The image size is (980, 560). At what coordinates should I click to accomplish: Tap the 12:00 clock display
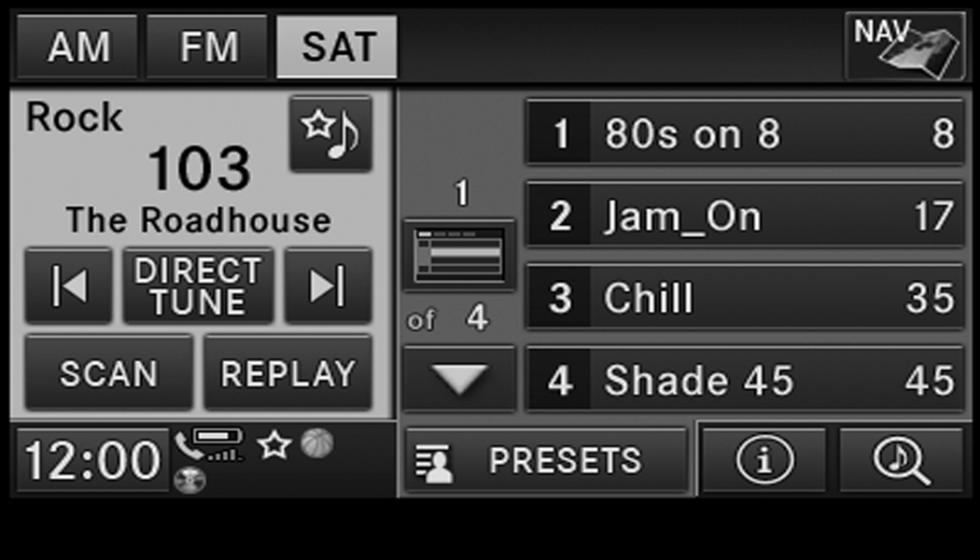[x=91, y=460]
